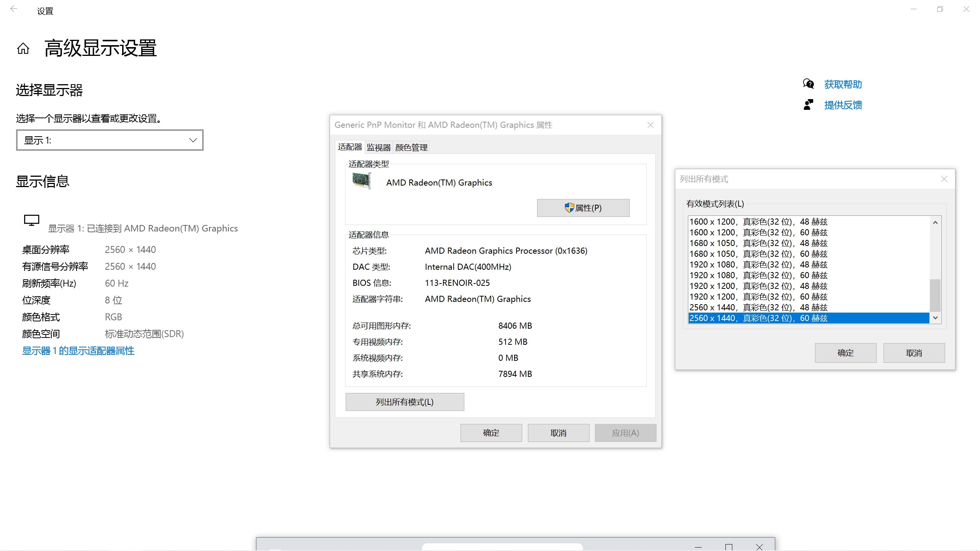Close the adapter properties dialog

(x=650, y=125)
